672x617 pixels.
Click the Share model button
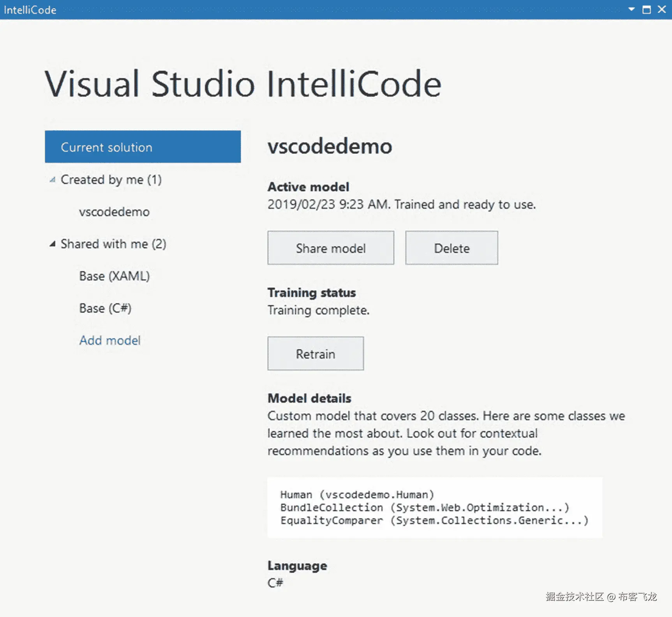(331, 248)
